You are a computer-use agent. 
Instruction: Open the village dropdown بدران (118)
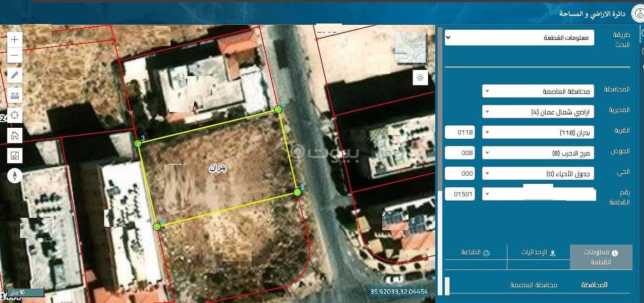click(x=538, y=133)
